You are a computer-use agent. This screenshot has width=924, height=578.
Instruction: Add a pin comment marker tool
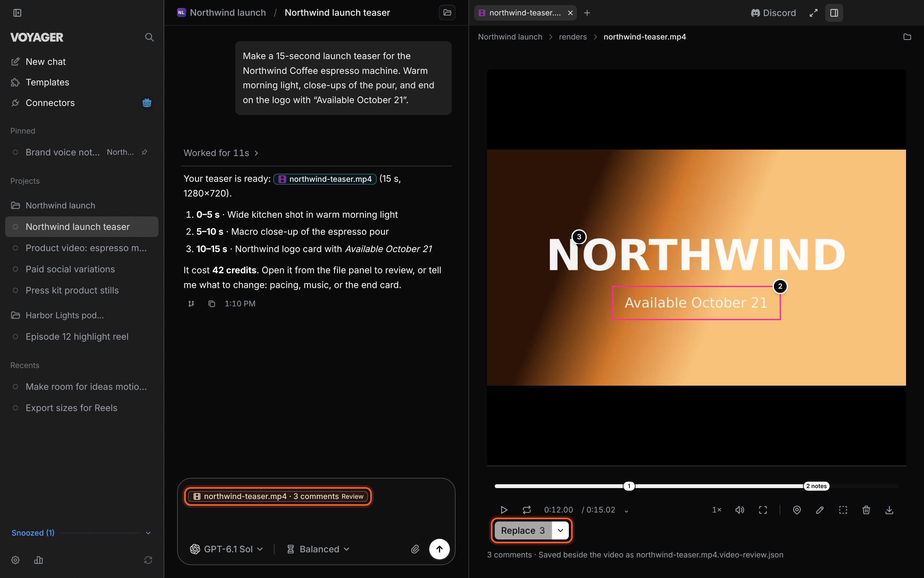tap(797, 510)
